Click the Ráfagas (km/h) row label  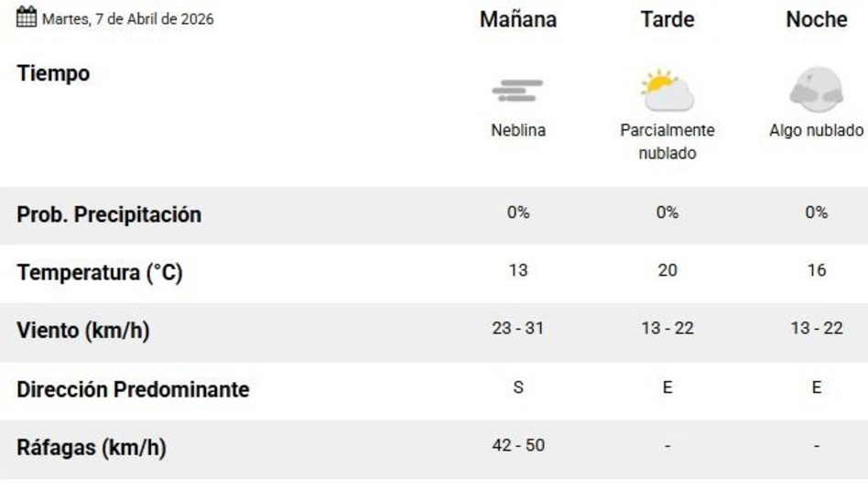92,448
